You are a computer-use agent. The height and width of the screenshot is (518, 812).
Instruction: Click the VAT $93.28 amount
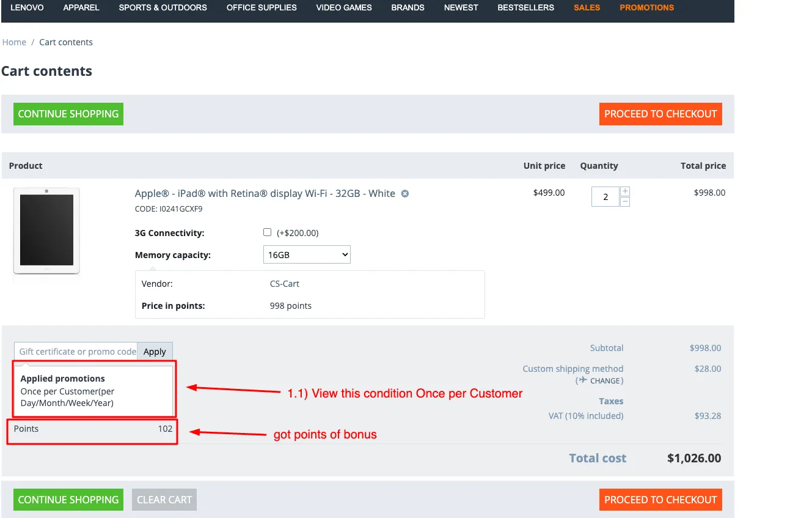pos(708,416)
